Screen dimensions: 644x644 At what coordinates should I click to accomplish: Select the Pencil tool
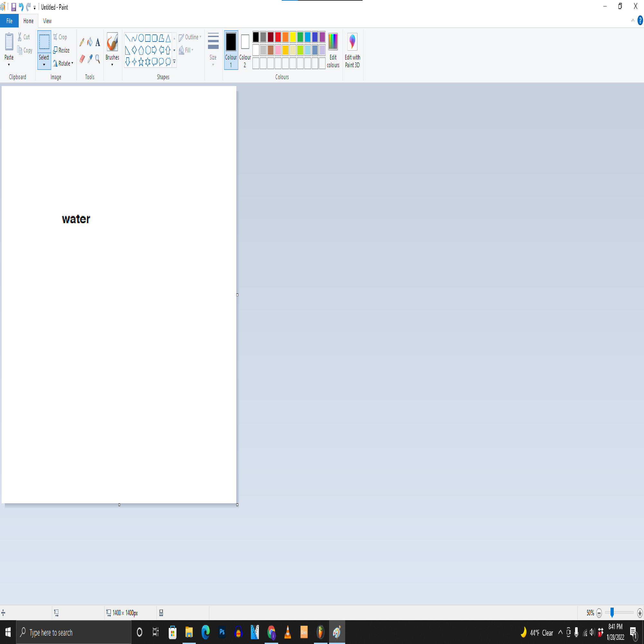(82, 42)
